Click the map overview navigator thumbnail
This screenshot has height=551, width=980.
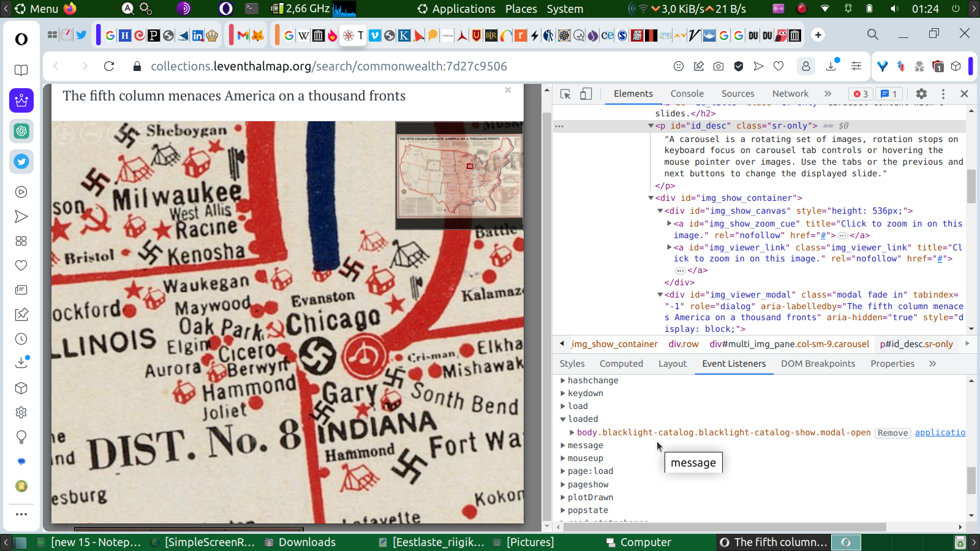tap(459, 176)
